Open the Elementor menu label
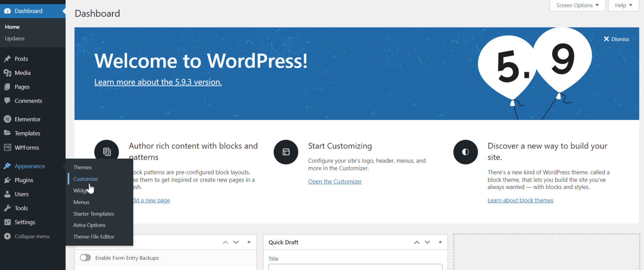 tap(28, 119)
